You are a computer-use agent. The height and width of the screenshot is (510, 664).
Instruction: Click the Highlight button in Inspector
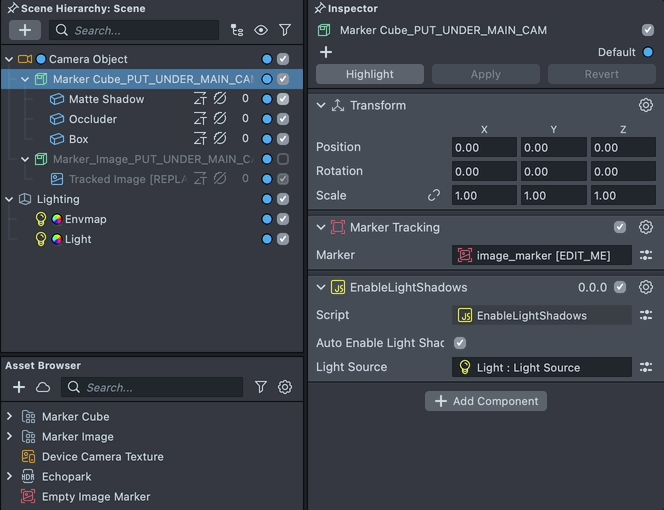pyautogui.click(x=370, y=74)
